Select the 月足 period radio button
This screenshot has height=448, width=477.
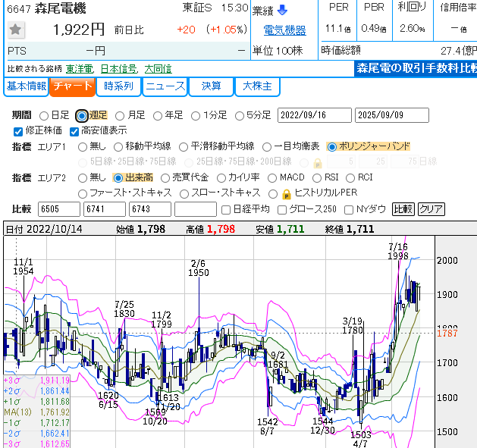(x=120, y=115)
